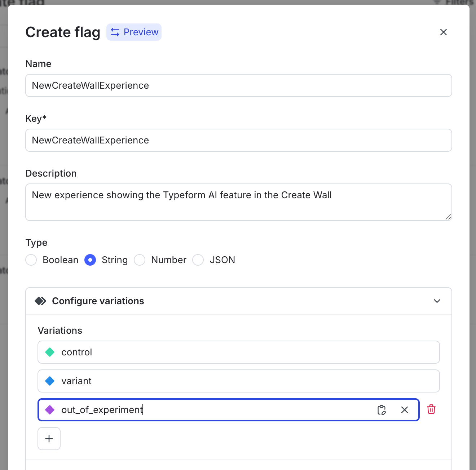Click into the Name input field
The image size is (476, 470).
[239, 85]
